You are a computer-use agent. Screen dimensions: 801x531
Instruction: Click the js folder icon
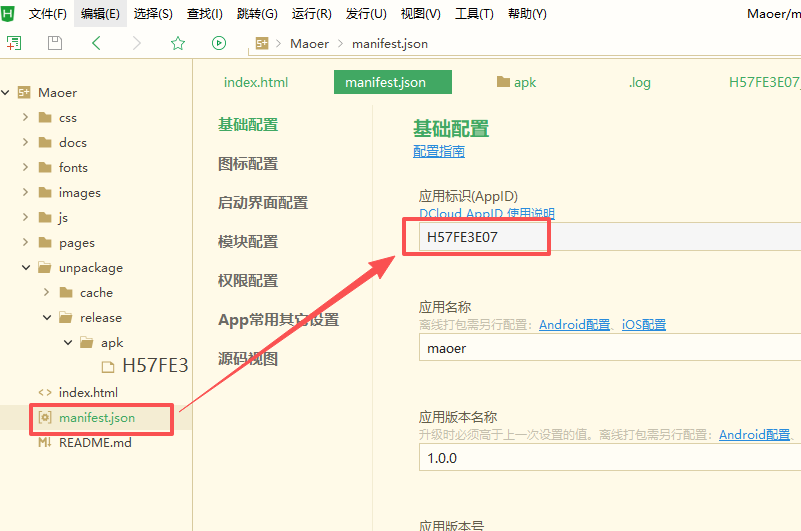pos(45,218)
